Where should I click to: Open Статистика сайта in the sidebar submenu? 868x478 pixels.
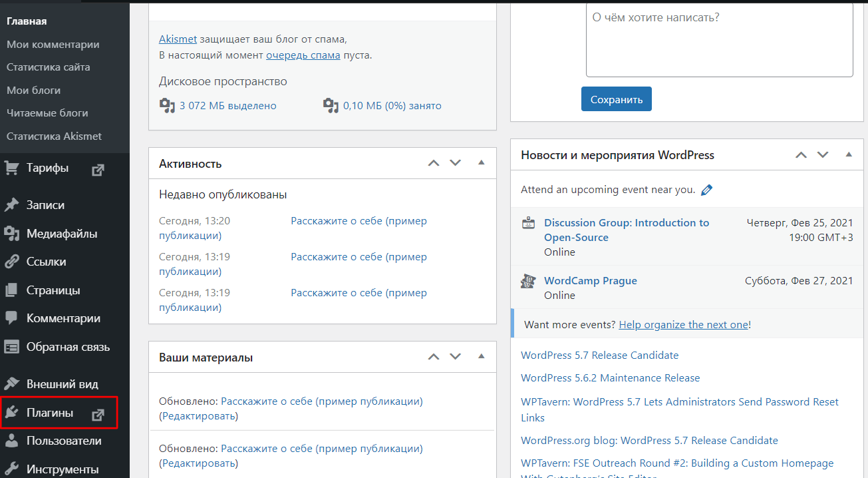pos(48,67)
